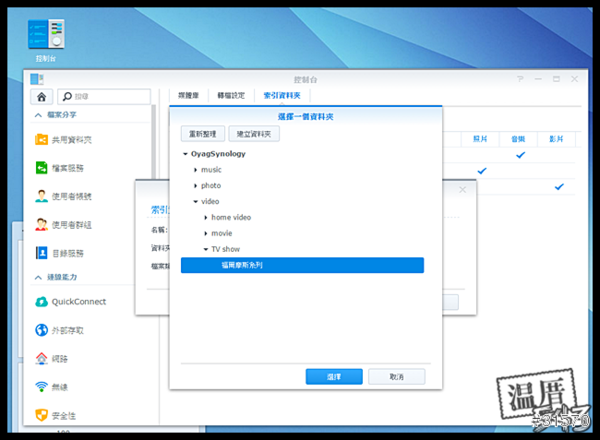Collapse the TV show folder arrow

204,249
